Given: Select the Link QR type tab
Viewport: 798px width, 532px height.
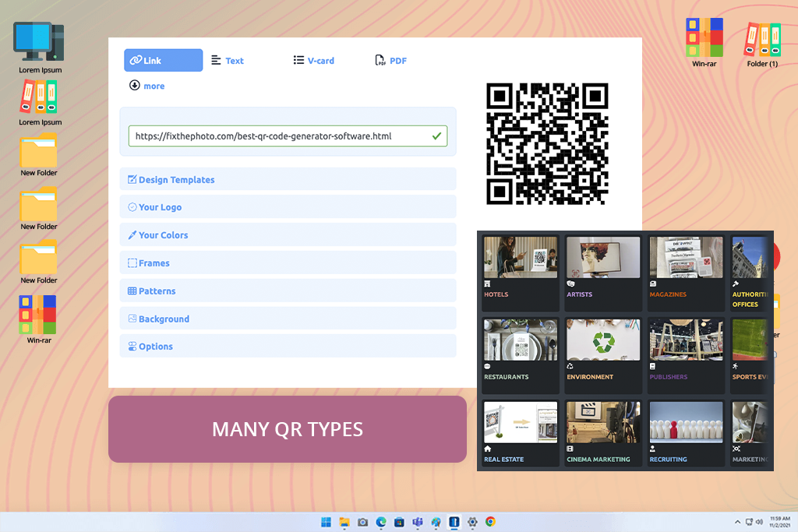Looking at the screenshot, I should pos(163,60).
